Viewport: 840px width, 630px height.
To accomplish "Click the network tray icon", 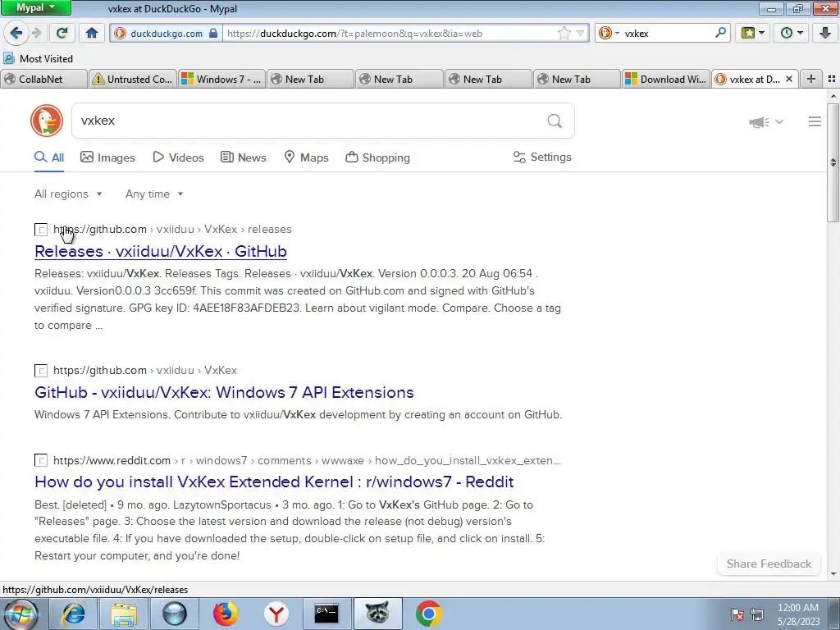I will (757, 614).
